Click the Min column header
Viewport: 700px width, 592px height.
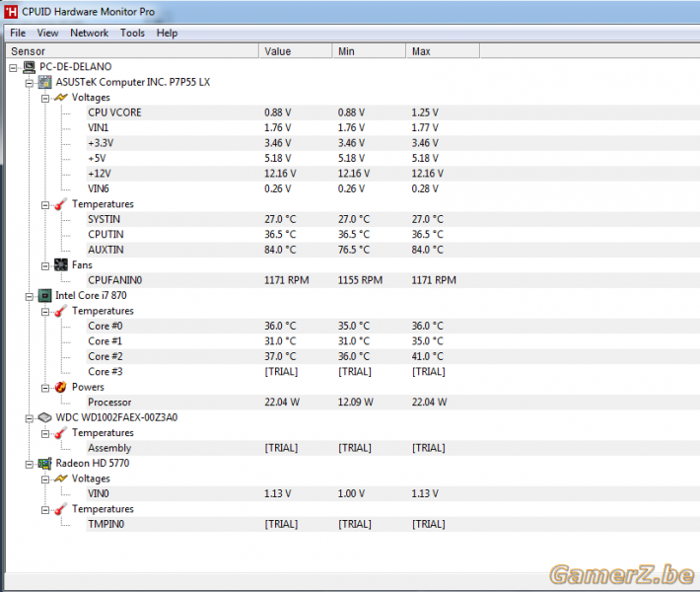click(x=369, y=51)
